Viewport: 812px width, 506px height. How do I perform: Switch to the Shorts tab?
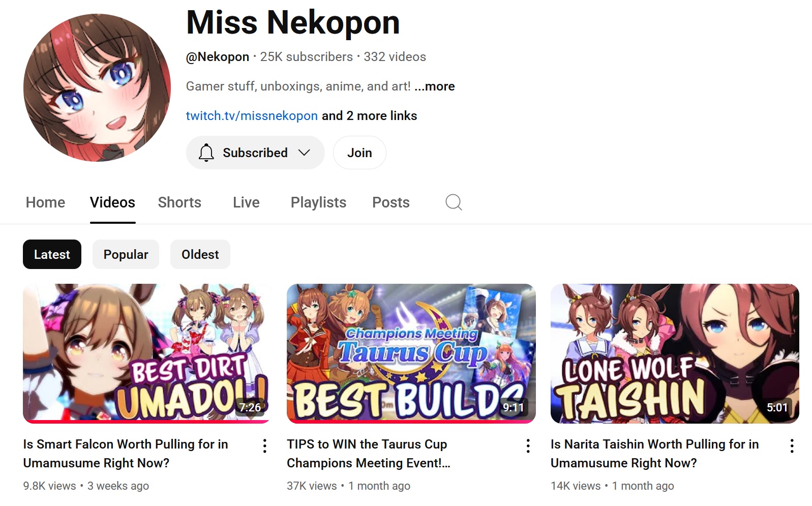[x=179, y=202]
